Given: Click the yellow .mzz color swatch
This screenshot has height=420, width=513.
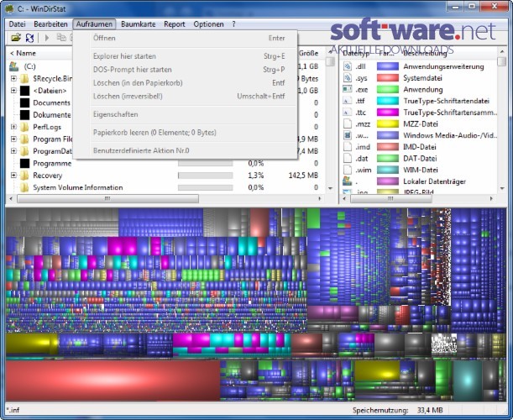Looking at the screenshot, I should 388,123.
